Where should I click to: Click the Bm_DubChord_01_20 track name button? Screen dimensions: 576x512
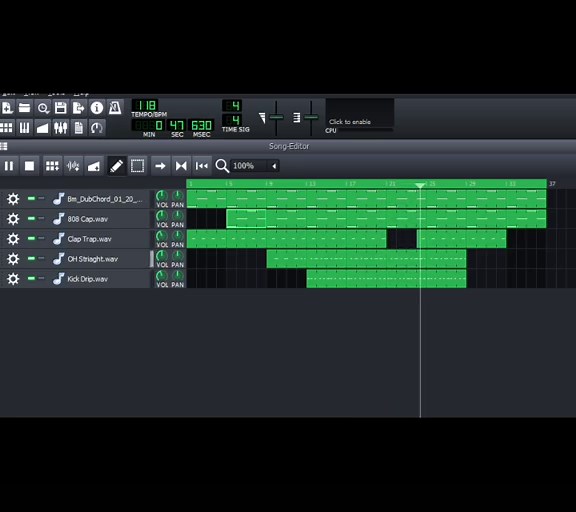(x=100, y=199)
